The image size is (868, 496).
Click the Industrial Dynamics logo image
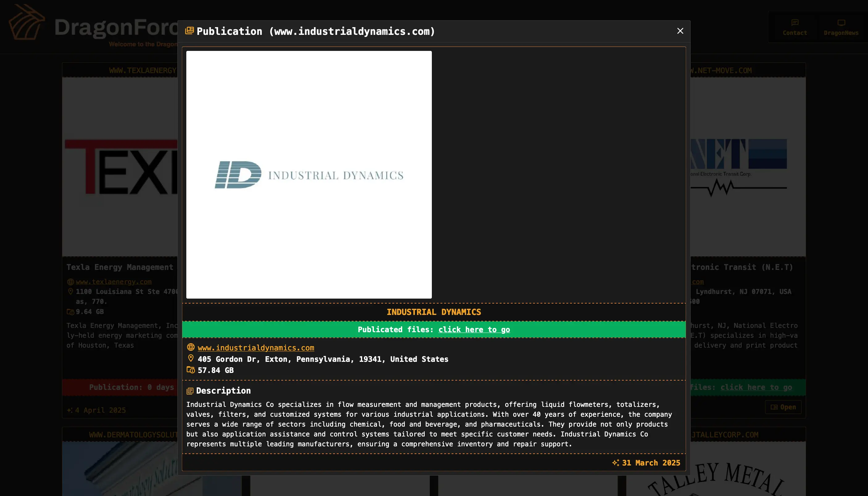tap(309, 175)
